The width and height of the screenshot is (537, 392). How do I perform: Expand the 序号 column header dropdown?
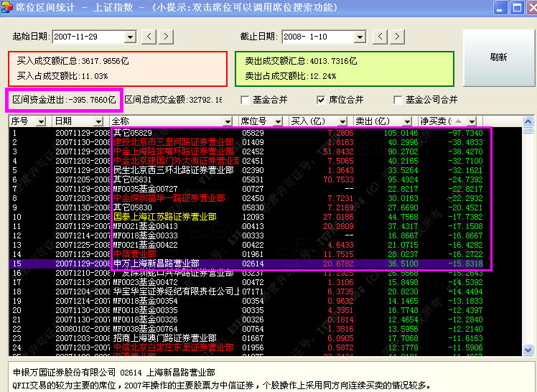click(47, 121)
